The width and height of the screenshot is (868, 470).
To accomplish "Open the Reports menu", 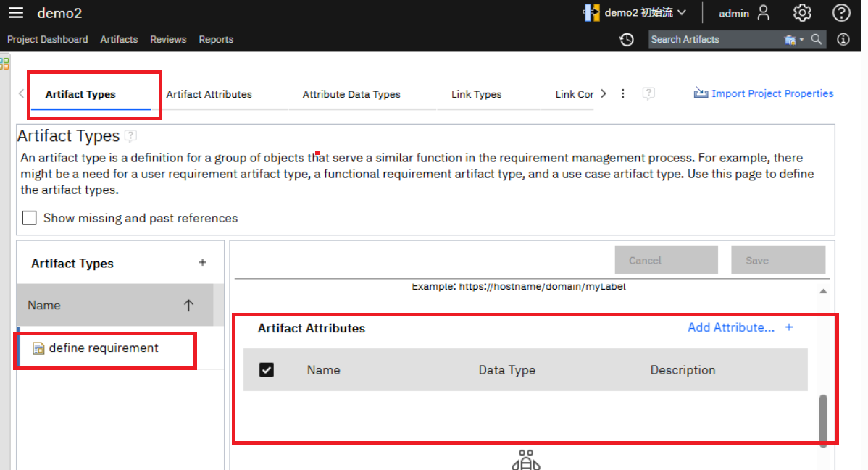I will tap(216, 40).
